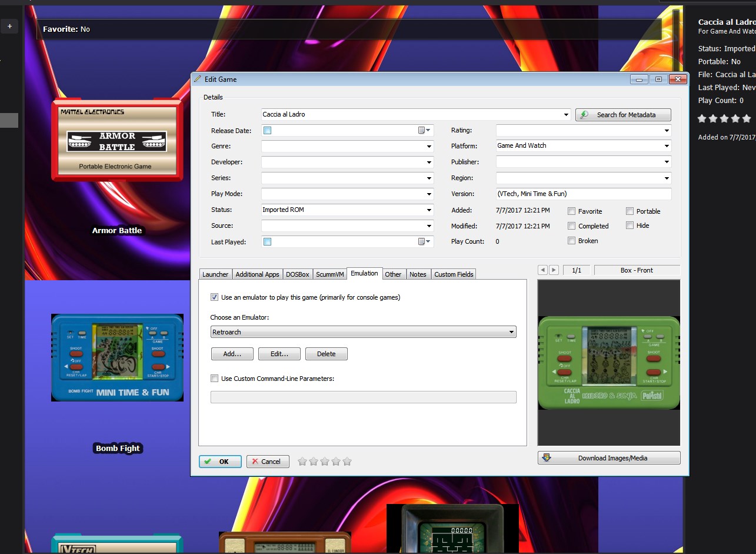Switch to the Notes tab

pyautogui.click(x=418, y=274)
